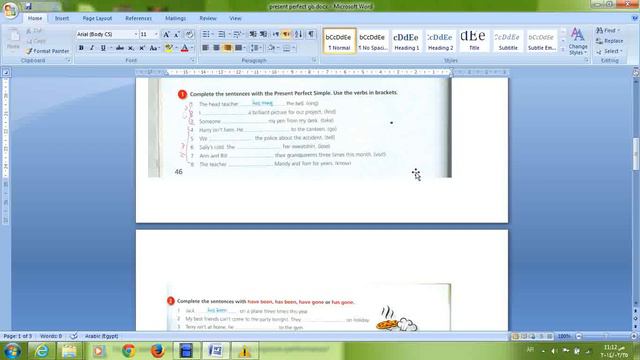Image resolution: width=640 pixels, height=360 pixels.
Task: Click the tab selector at ruler corner
Action: point(6,73)
